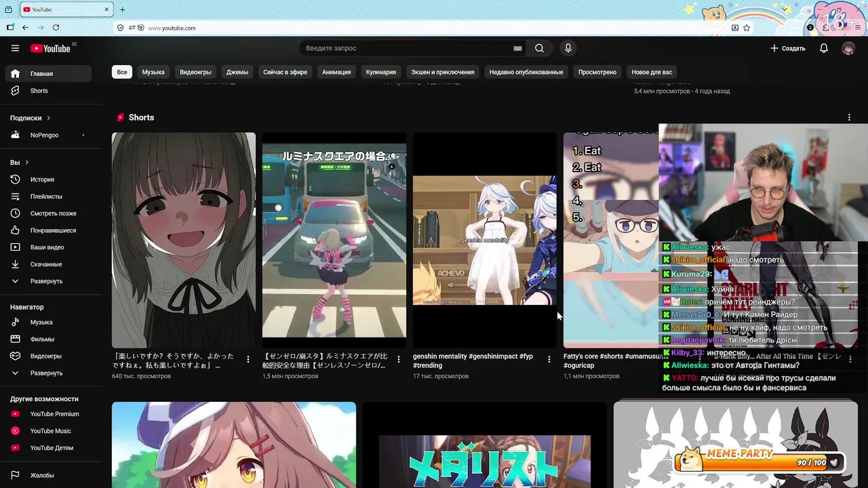Open YouTube Music link
The height and width of the screenshot is (488, 868).
point(47,431)
